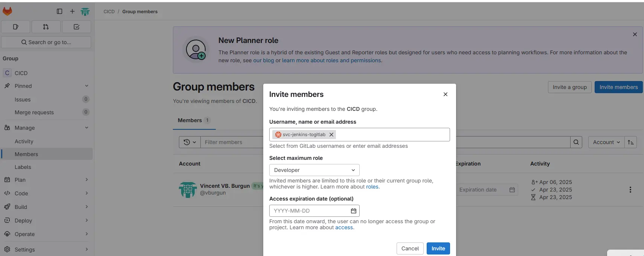The width and height of the screenshot is (644, 256).
Task: Click the Build rocket icon
Action: [7, 207]
